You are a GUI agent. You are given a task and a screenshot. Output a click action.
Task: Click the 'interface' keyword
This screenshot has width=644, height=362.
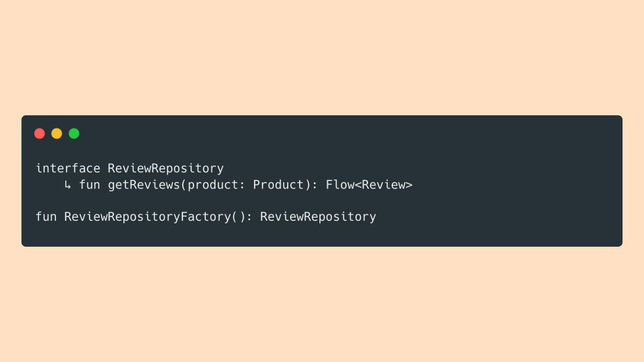68,168
